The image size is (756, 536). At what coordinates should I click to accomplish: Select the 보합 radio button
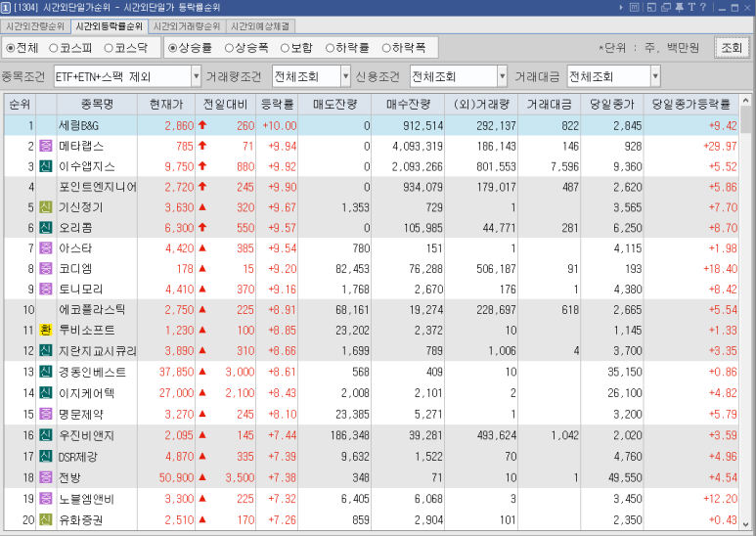coord(285,48)
